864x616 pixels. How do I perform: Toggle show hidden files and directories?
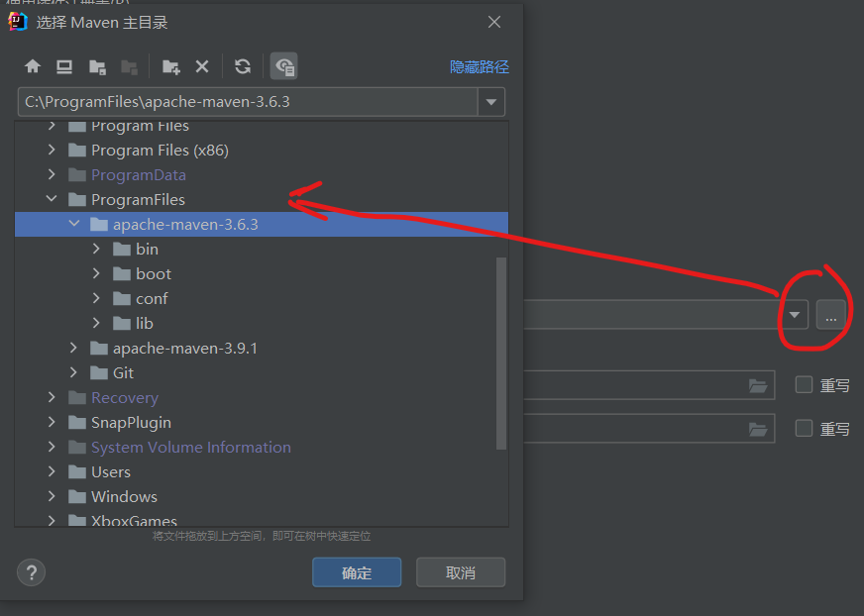click(x=284, y=66)
